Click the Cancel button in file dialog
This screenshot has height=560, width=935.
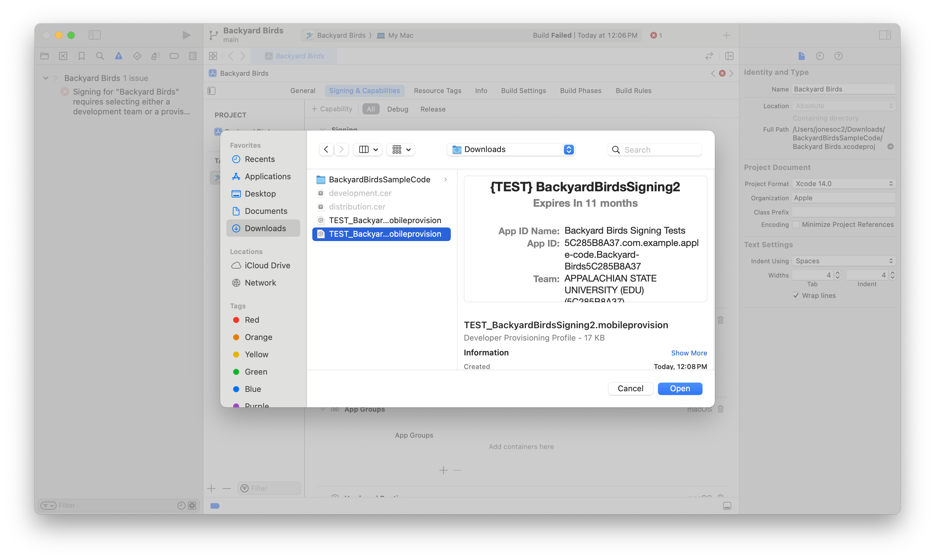[x=631, y=389]
